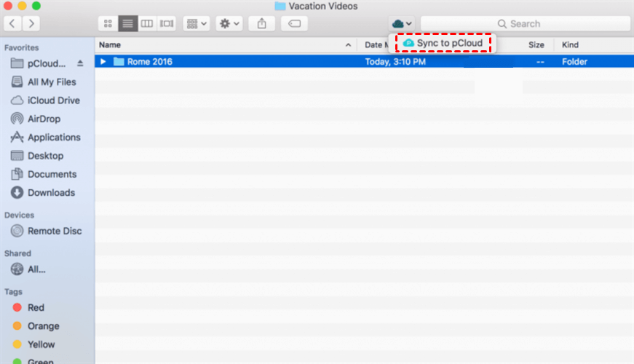Click the Today, 3:10 PM date cell
The image size is (634, 364).
click(395, 62)
